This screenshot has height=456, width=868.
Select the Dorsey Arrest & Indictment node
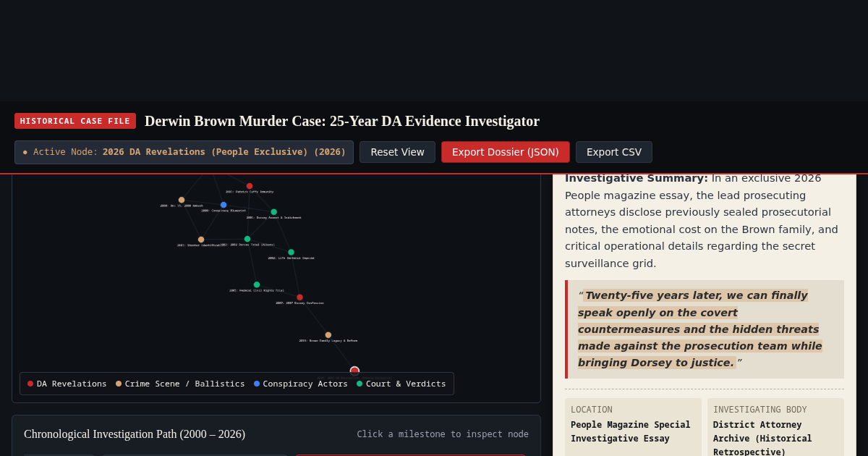coord(273,212)
